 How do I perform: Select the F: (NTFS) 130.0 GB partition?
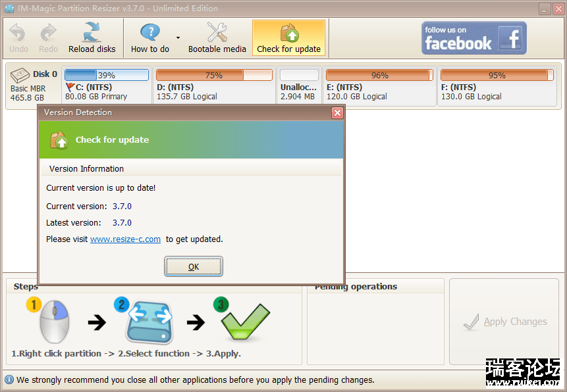(x=497, y=86)
